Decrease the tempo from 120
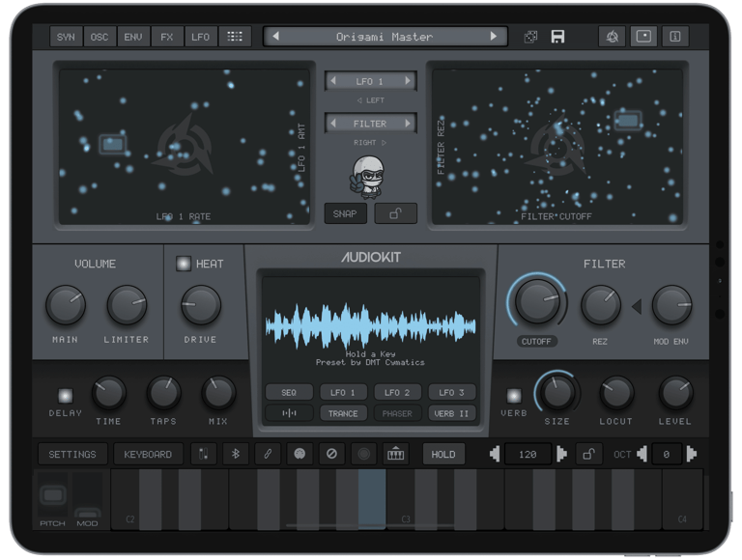The width and height of the screenshot is (742, 560). pyautogui.click(x=495, y=454)
